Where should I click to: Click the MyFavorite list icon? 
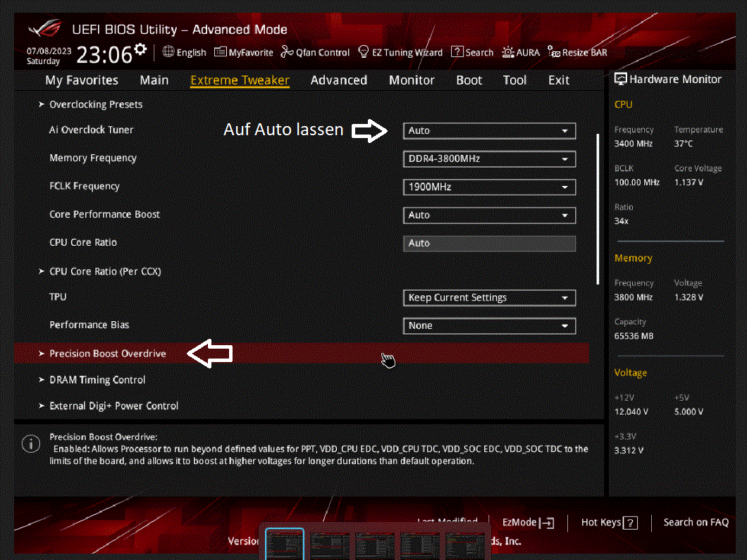(220, 52)
